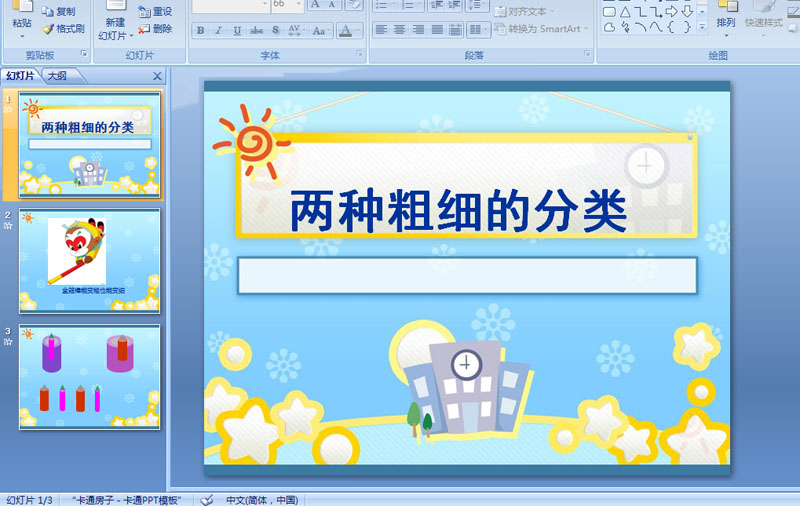Select the rounded rectangle shape
800x506 pixels.
609,11
